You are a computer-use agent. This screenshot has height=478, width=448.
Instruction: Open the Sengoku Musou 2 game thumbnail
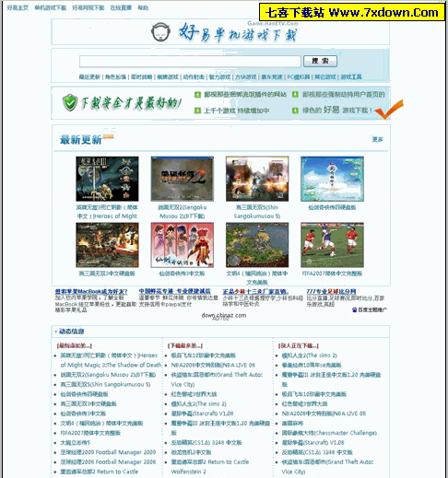coord(183,179)
